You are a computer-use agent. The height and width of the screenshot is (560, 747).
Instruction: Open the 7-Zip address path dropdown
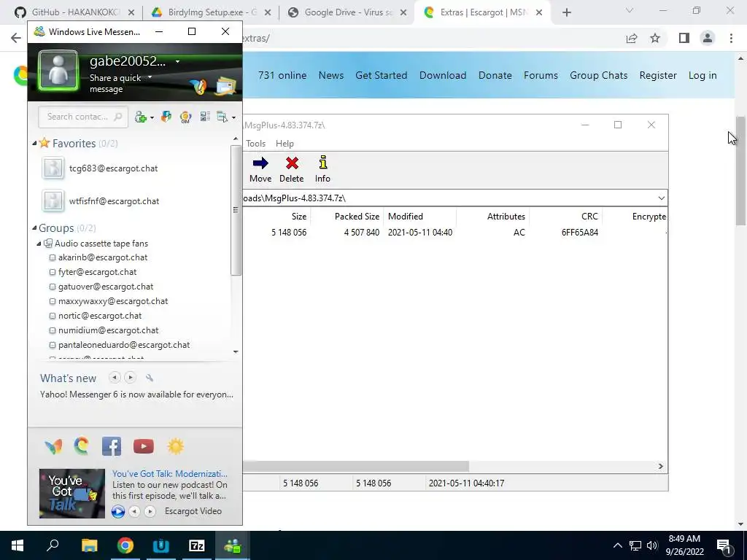tap(661, 198)
